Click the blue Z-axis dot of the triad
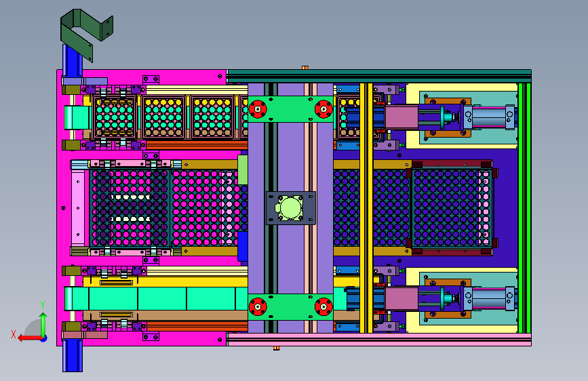Viewport: 588px width, 381px height. [x=44, y=338]
